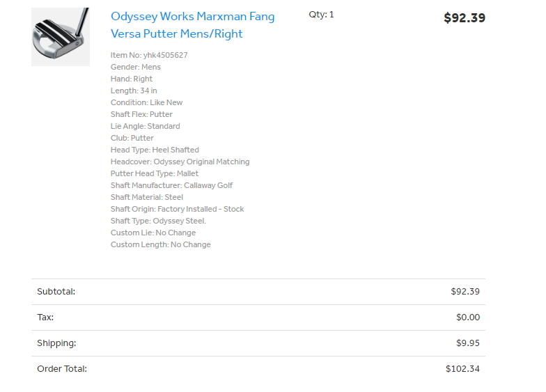The height and width of the screenshot is (392, 546).
Task: Select the Item No: yhk4505627 line
Action: click(x=149, y=55)
